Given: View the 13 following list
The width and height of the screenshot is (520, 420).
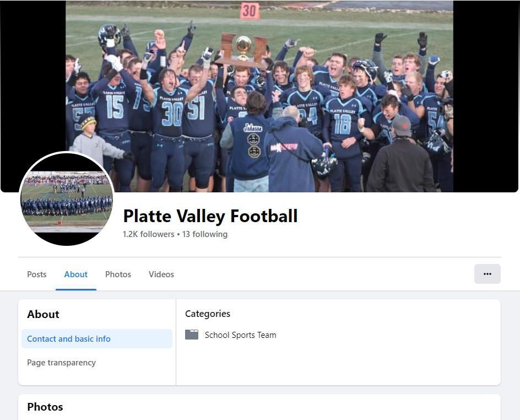Looking at the screenshot, I should click(205, 234).
